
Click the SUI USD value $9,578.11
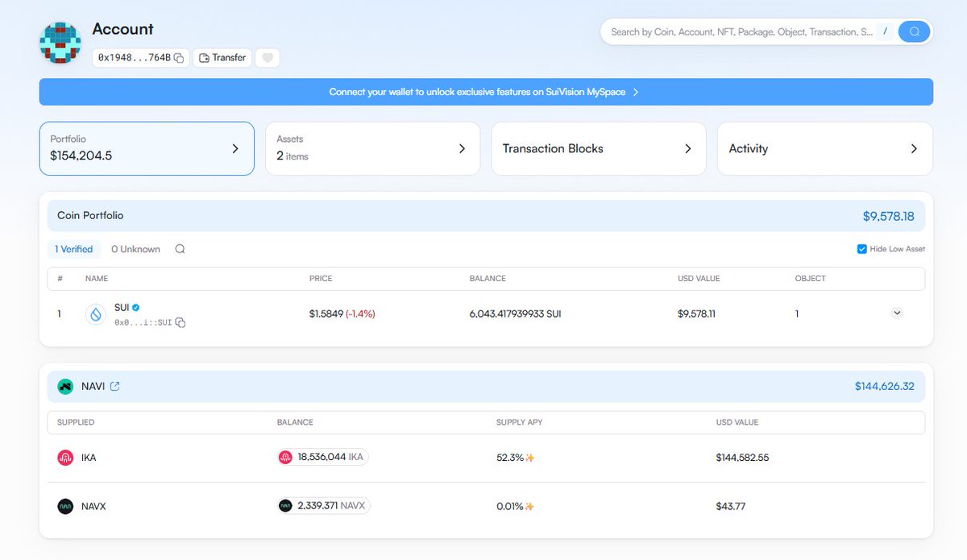point(696,313)
